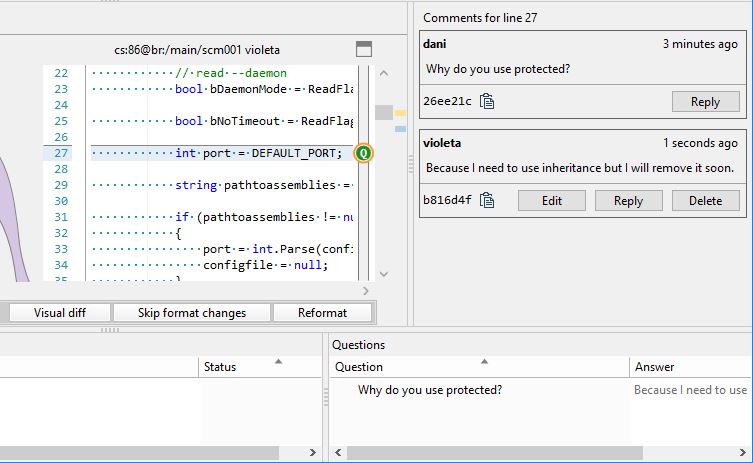Select question row 'Why do you use protected?'

pos(430,390)
